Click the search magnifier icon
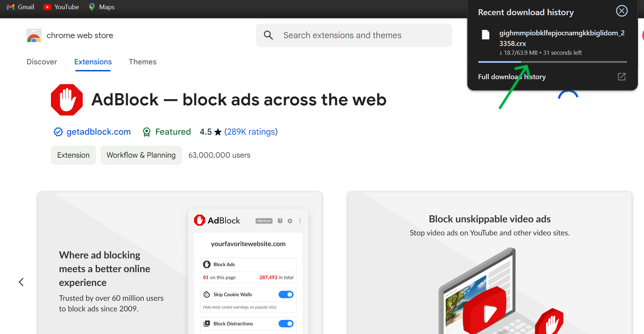Screen dimensions: 644x334 [268, 35]
